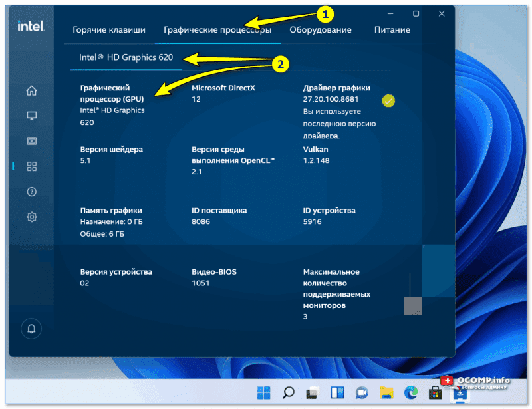Click the 'Видео-BIOS' label
The image size is (532, 409).
214,272
